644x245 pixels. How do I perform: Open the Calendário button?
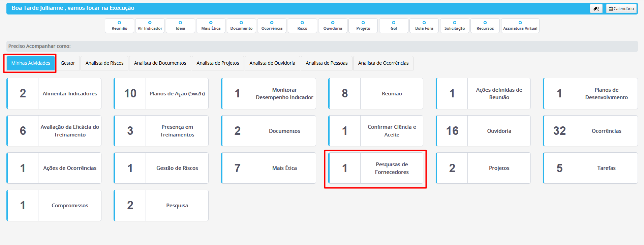pyautogui.click(x=621, y=9)
